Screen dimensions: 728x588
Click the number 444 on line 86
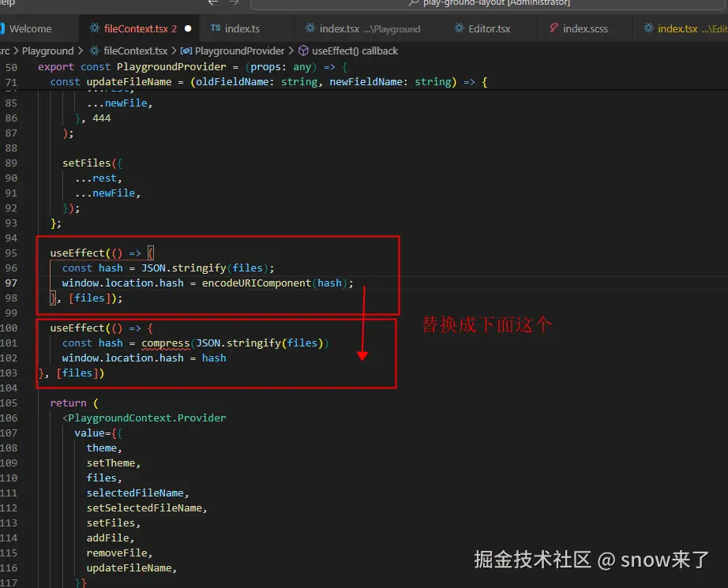tap(102, 118)
